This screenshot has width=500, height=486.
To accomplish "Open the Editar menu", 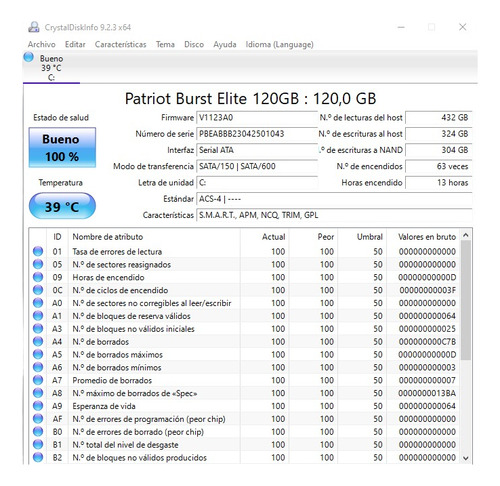I will coord(75,44).
